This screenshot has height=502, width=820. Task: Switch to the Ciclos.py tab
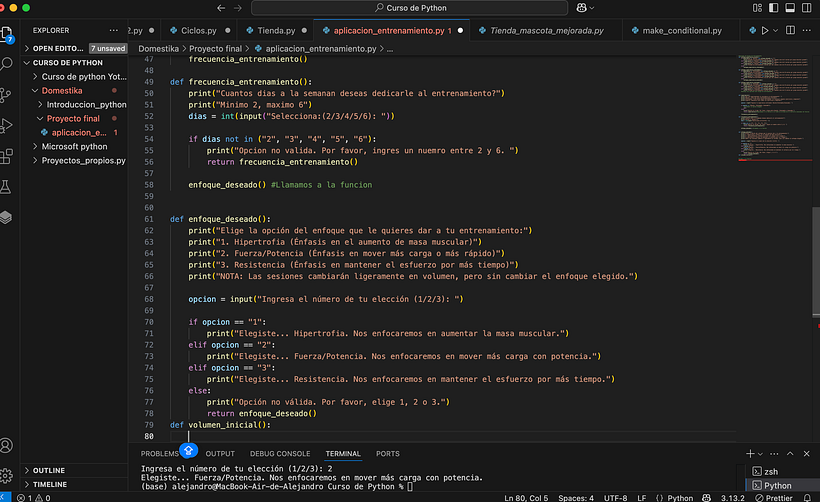(x=199, y=30)
